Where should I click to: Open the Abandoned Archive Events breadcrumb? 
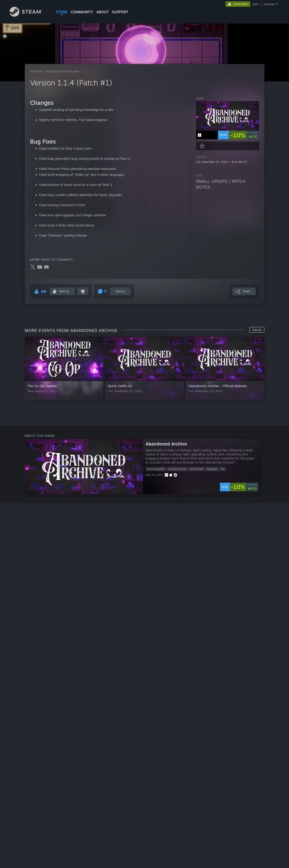tap(63, 71)
